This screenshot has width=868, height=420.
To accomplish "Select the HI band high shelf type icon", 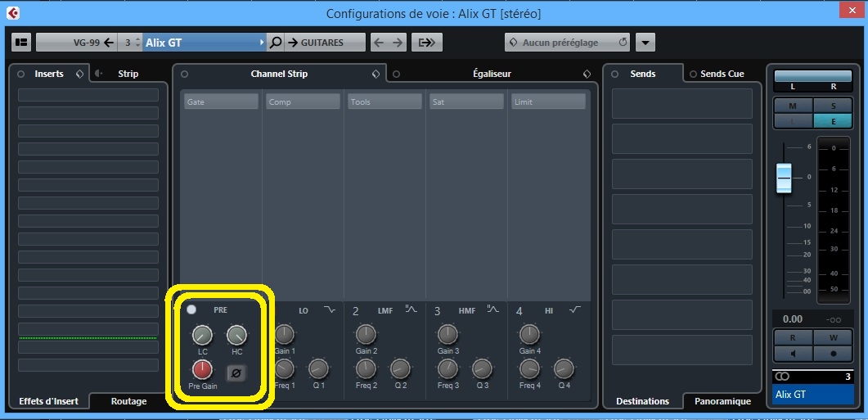I will click(x=575, y=309).
